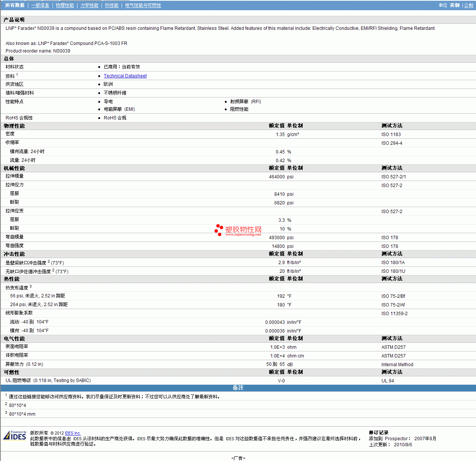The height and width of the screenshot is (461, 476).
Task: Click the <广告> label at the bottom
Action: point(238,458)
